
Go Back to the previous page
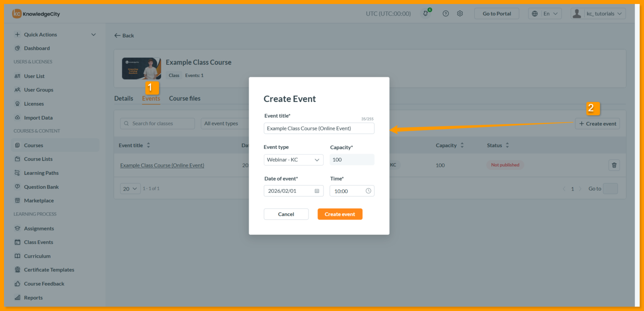[124, 36]
